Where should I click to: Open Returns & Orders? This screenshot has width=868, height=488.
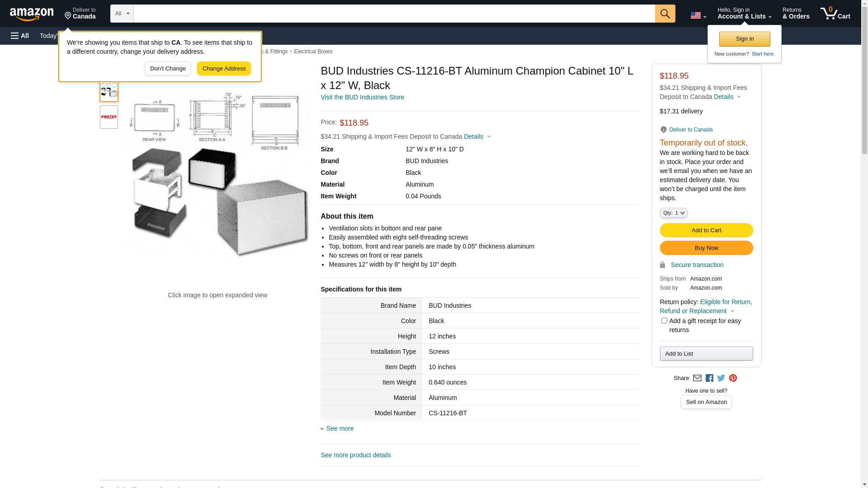(796, 14)
